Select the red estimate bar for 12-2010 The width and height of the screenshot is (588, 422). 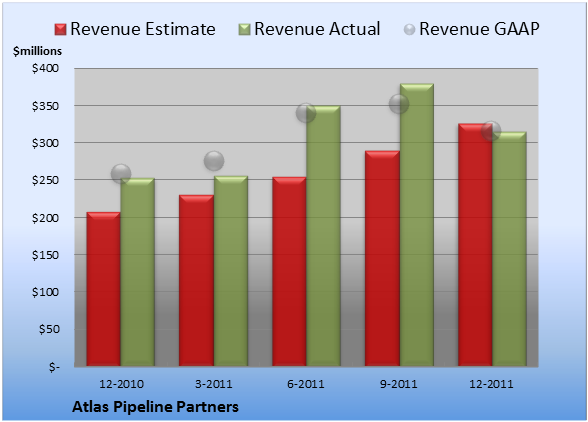point(104,289)
